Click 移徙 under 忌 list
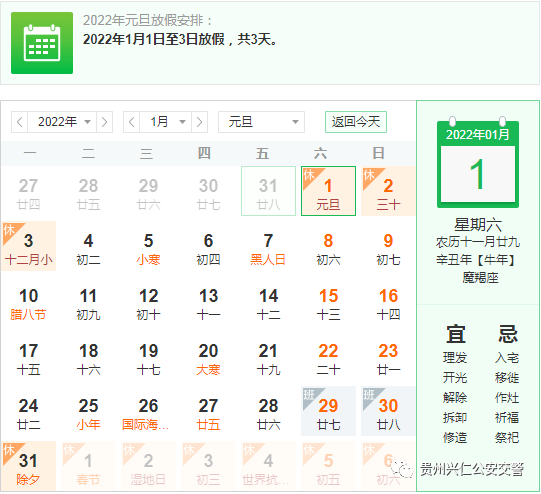The width and height of the screenshot is (541, 494). pyautogui.click(x=507, y=378)
